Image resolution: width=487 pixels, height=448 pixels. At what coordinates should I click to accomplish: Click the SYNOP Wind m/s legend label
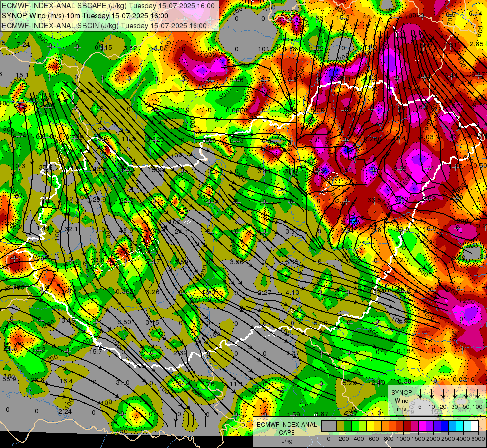click(x=401, y=400)
